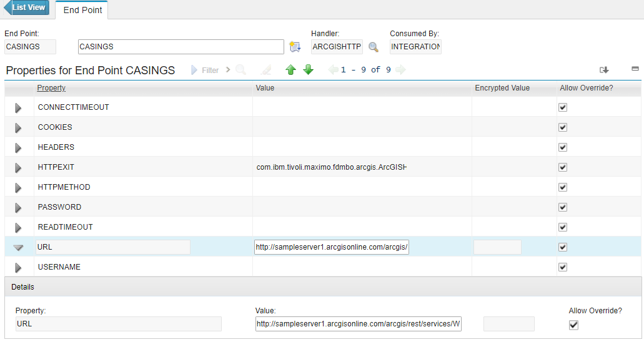
Task: Toggle Allow Override for COOKIES
Action: point(563,127)
